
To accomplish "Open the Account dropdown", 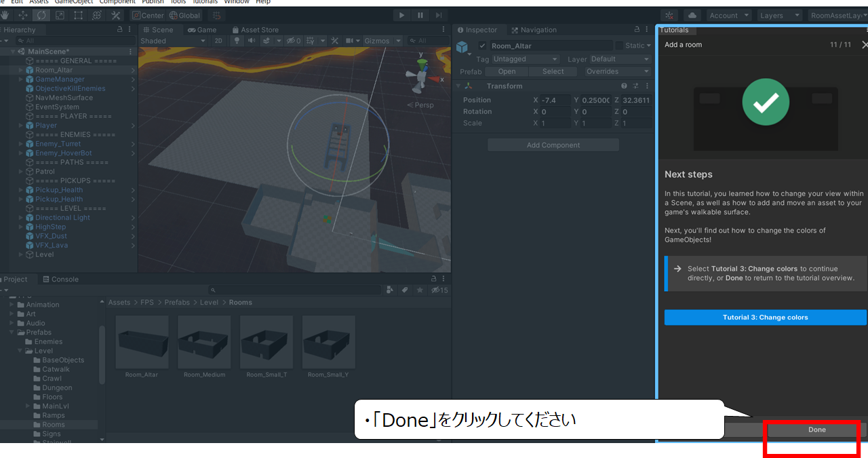I will [x=729, y=15].
